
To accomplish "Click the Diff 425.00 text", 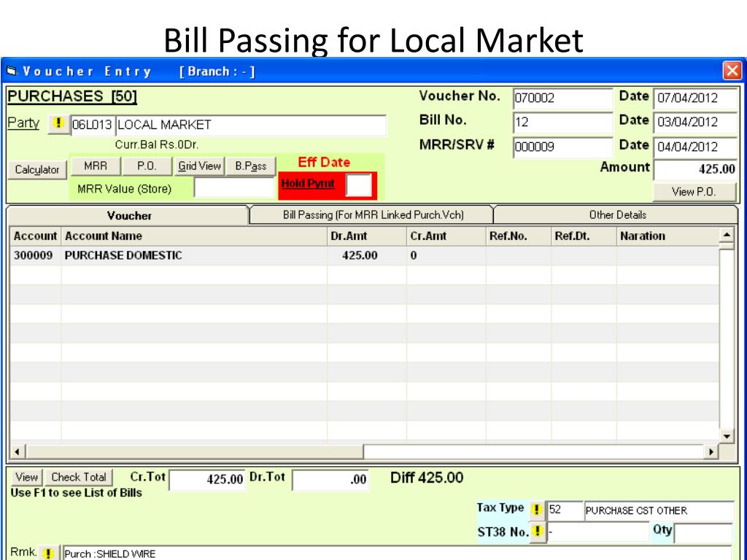I will (x=427, y=478).
